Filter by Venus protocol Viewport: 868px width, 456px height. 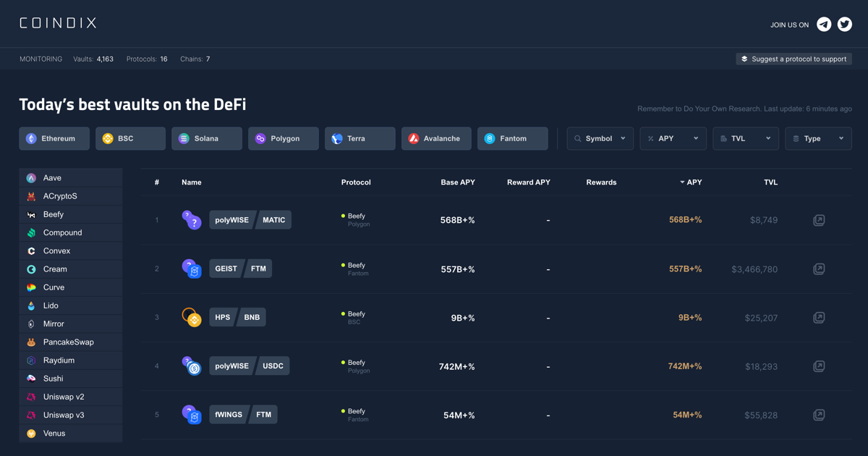[71, 434]
